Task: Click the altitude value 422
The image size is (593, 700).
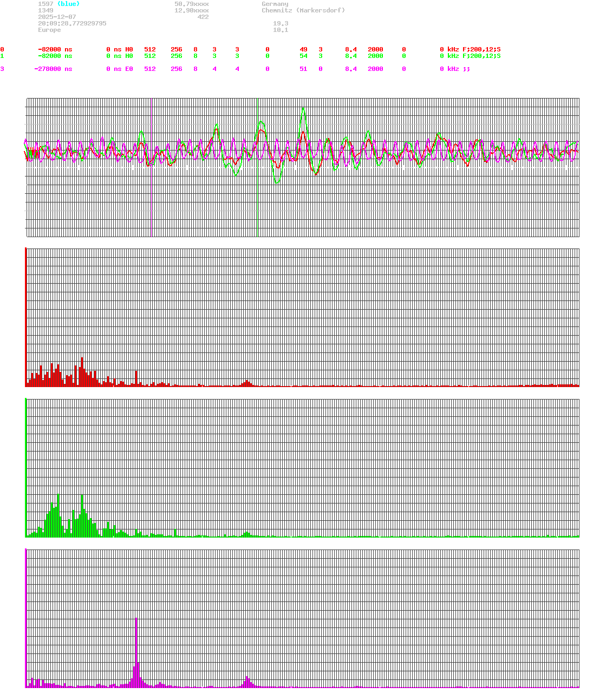Action: 203,17
